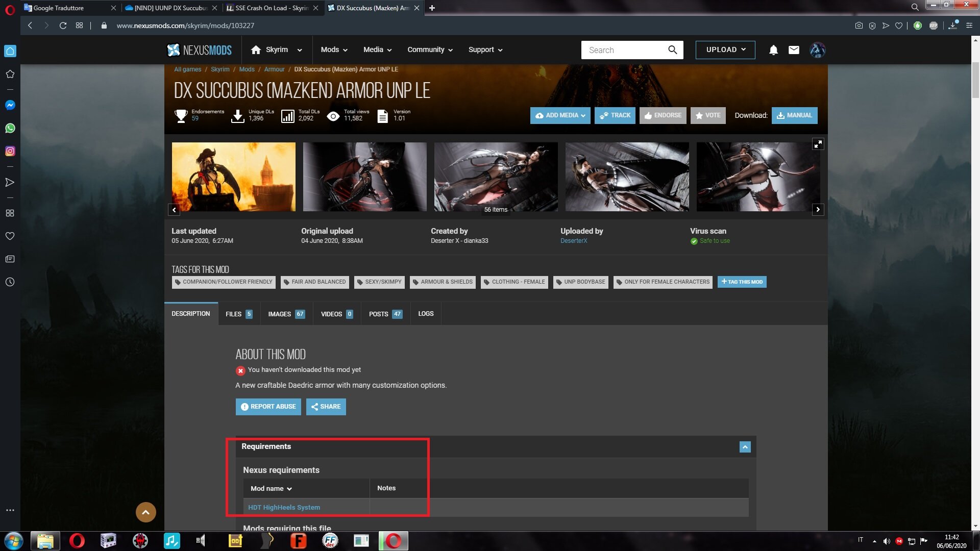980x551 pixels.
Task: Open Messenger in Opera sidebar
Action: (10, 105)
